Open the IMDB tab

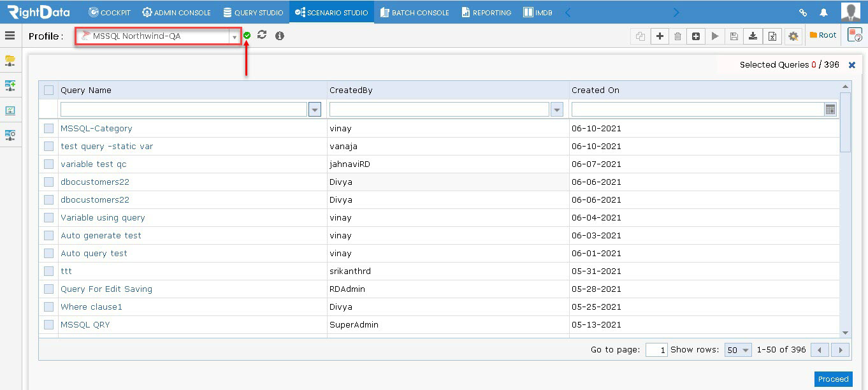tap(537, 12)
